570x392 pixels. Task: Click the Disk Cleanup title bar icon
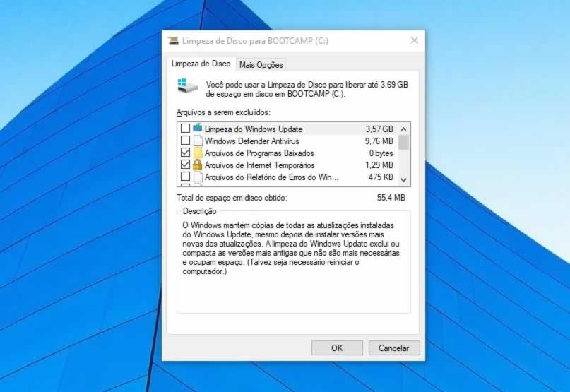(x=173, y=41)
